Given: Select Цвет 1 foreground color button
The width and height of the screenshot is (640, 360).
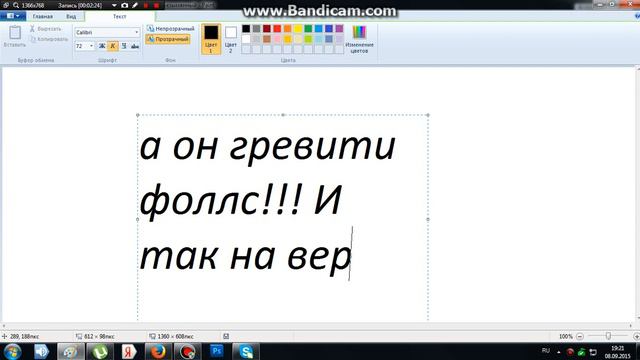Looking at the screenshot, I should (x=211, y=39).
